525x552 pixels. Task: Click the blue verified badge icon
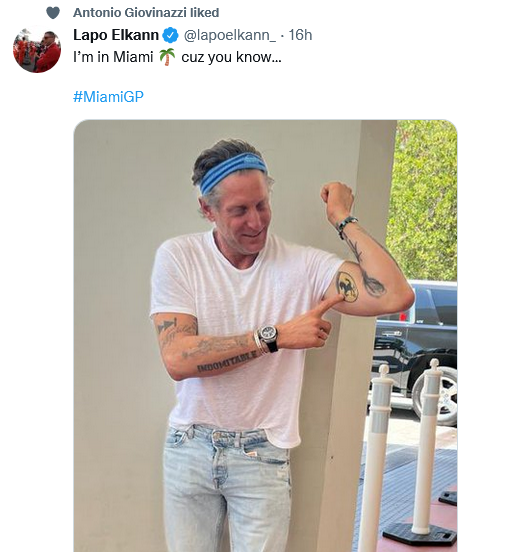[x=170, y=35]
